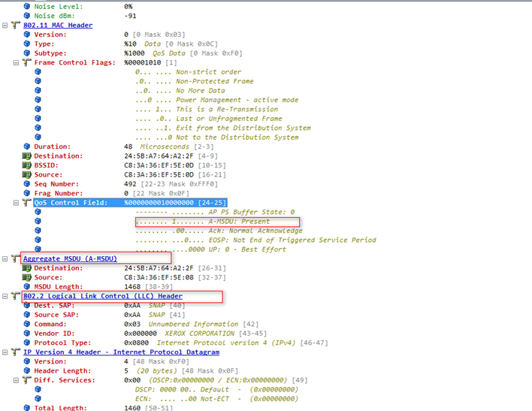Select BSSID value C8:3A:36:EF:5E:0D

pos(159,165)
